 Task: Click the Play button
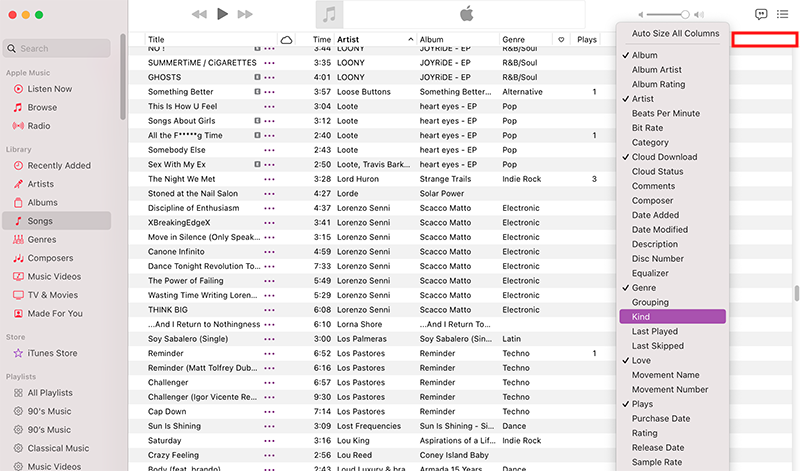[222, 14]
